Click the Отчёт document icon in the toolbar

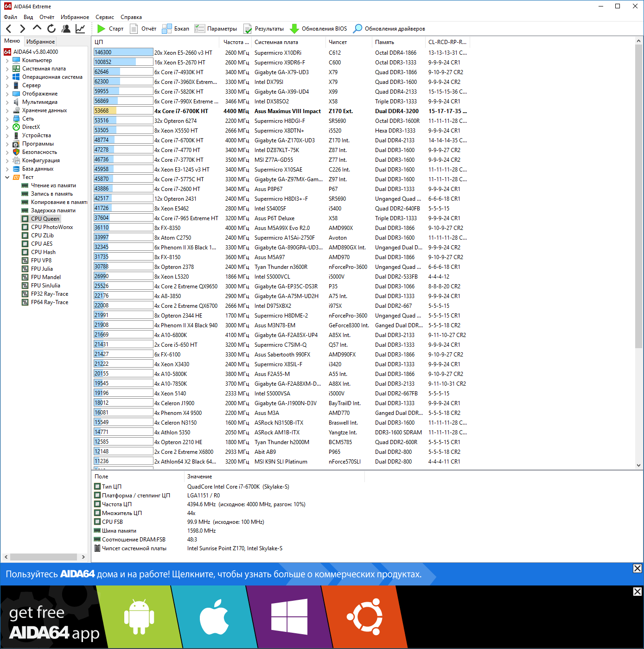pos(134,29)
